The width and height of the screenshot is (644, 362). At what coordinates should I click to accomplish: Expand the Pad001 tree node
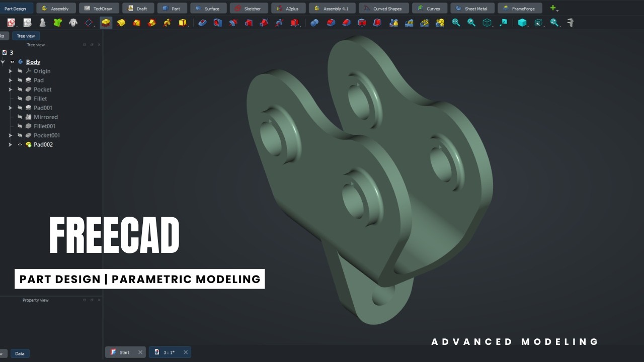pyautogui.click(x=10, y=108)
